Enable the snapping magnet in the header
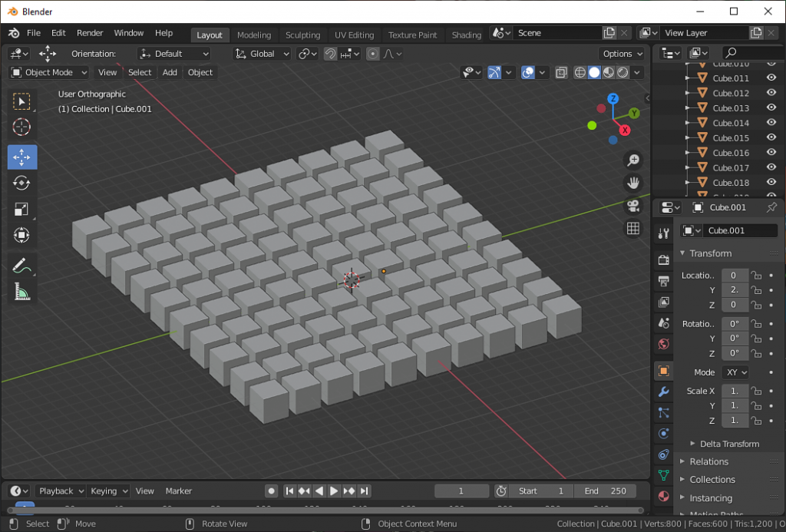This screenshot has height=532, width=786. tap(329, 54)
